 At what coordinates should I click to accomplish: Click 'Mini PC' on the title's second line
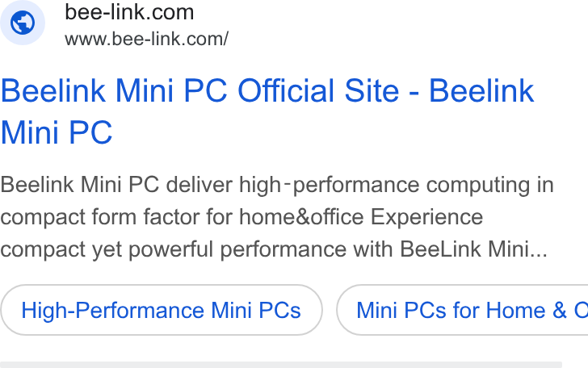click(x=57, y=132)
